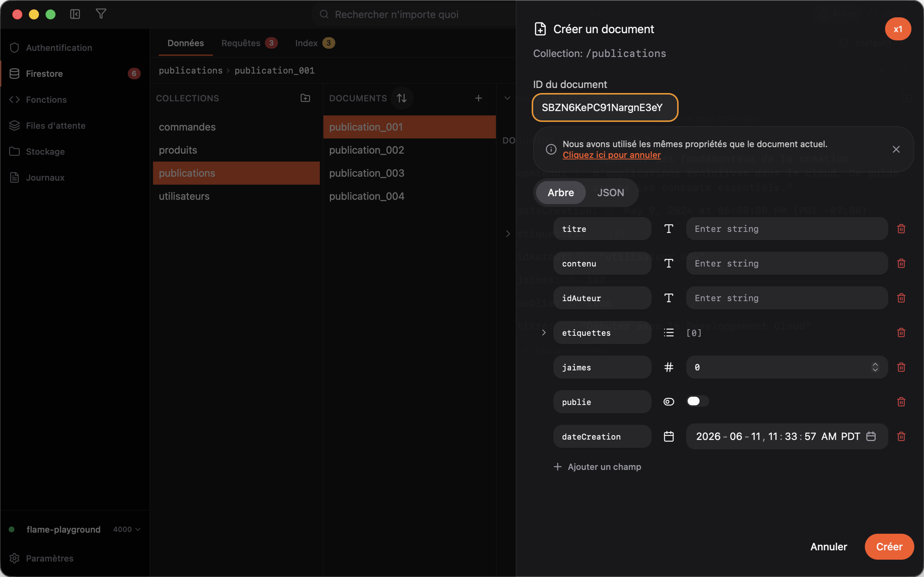
Task: Open the filter funnel icon in the title bar
Action: tap(101, 14)
